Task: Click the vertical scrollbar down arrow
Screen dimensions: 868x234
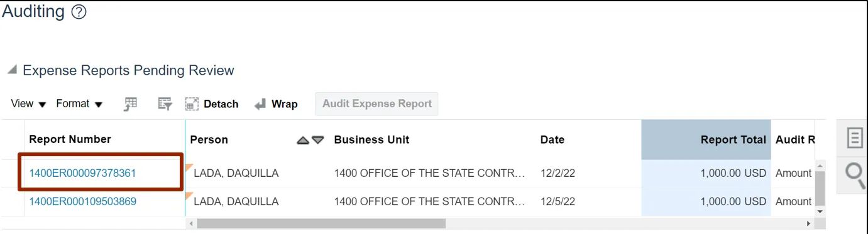Action: click(x=820, y=211)
